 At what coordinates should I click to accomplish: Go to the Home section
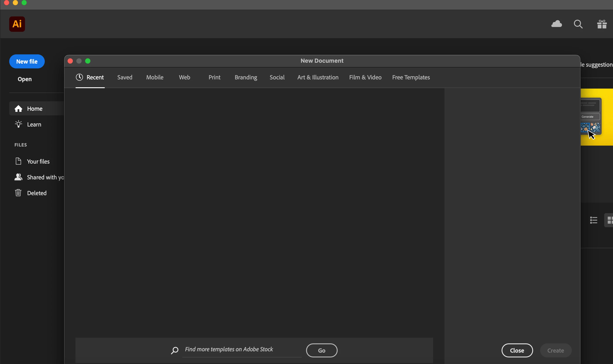pyautogui.click(x=34, y=109)
